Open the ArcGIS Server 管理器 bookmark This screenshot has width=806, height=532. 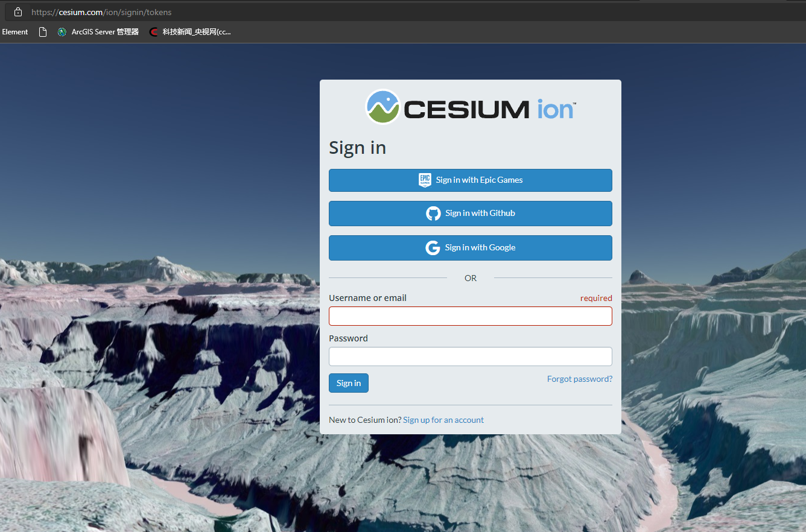[98, 32]
